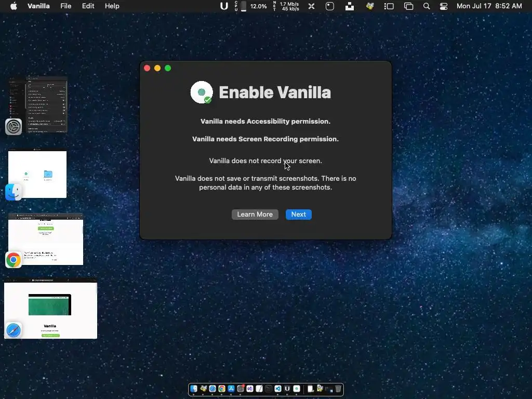Viewport: 532px width, 399px height.
Task: Close the Enable Vanilla window with red button
Action: click(x=147, y=68)
